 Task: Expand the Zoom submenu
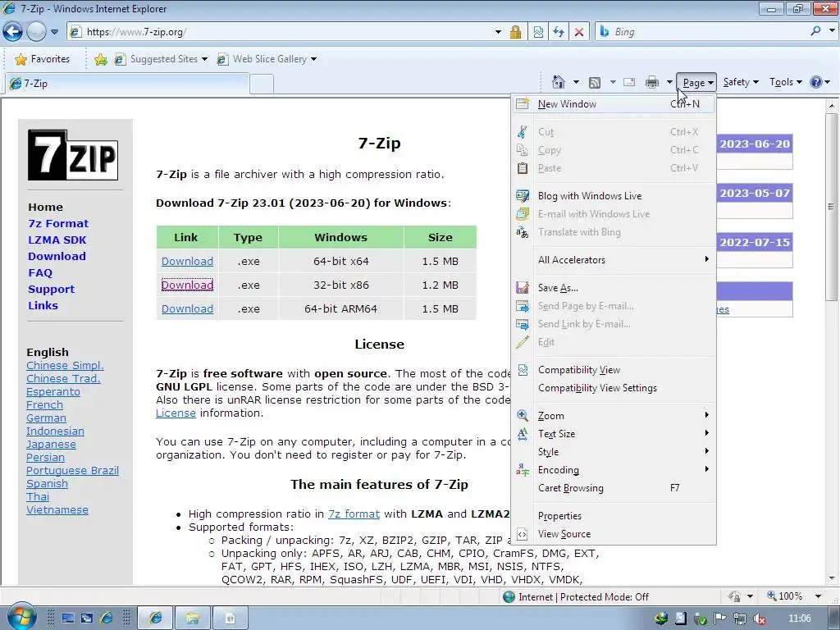pyautogui.click(x=614, y=416)
